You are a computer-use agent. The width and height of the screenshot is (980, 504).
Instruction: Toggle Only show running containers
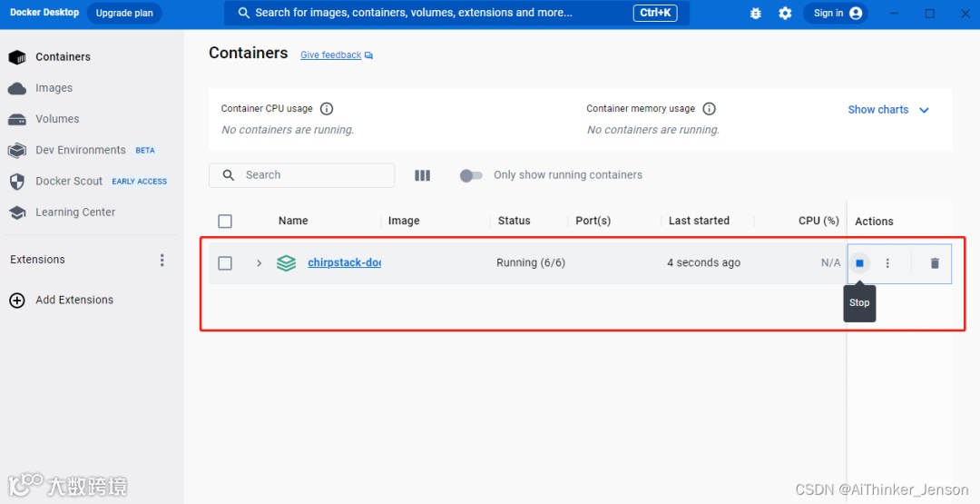click(471, 175)
